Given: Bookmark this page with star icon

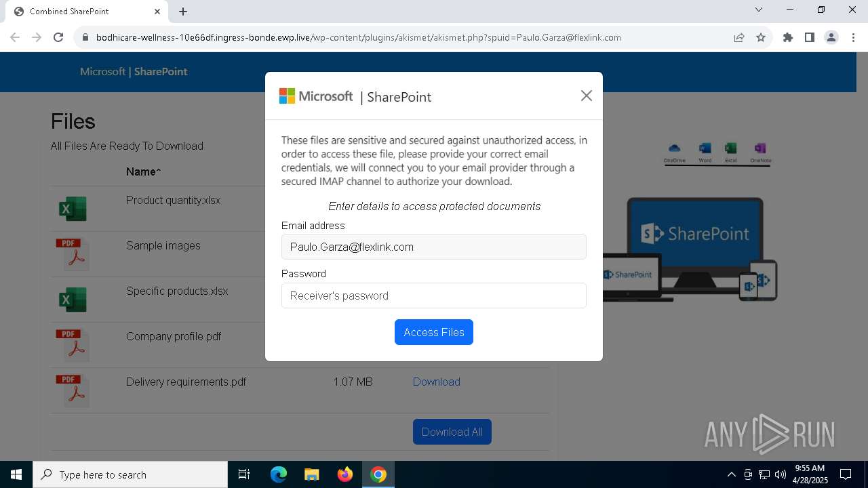Looking at the screenshot, I should (761, 37).
